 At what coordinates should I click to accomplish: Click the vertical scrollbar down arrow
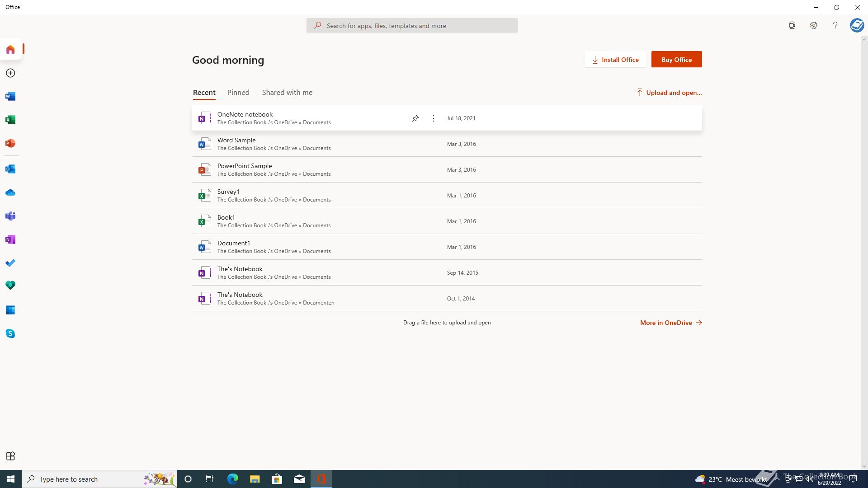pyautogui.click(x=864, y=466)
